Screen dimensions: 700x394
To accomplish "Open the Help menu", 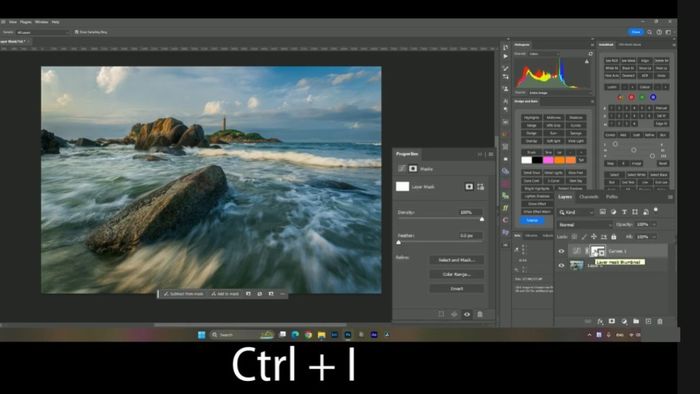I will pyautogui.click(x=55, y=22).
